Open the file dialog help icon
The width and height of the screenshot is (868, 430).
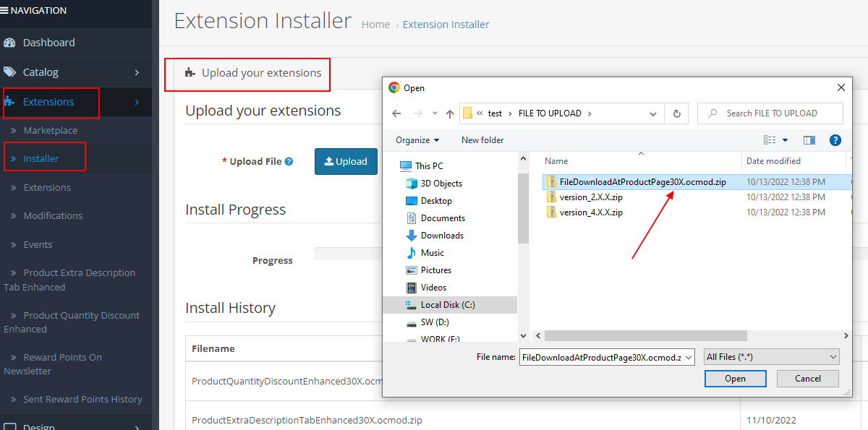pyautogui.click(x=835, y=140)
